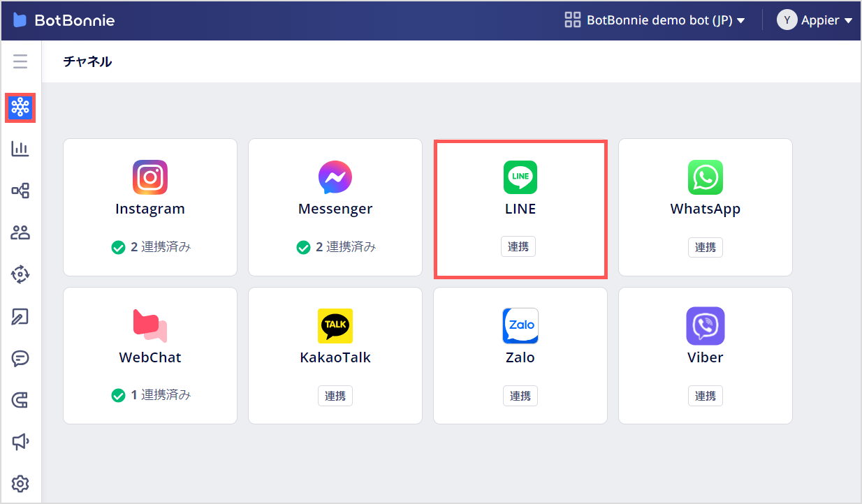Click the Y user avatar
Screen dimensions: 862x504
(787, 20)
